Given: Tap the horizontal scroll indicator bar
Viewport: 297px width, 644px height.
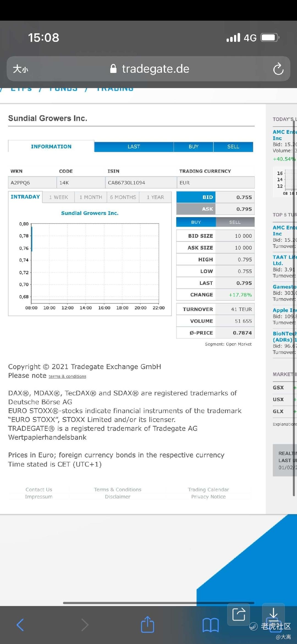Looking at the screenshot, I should click(159, 603).
